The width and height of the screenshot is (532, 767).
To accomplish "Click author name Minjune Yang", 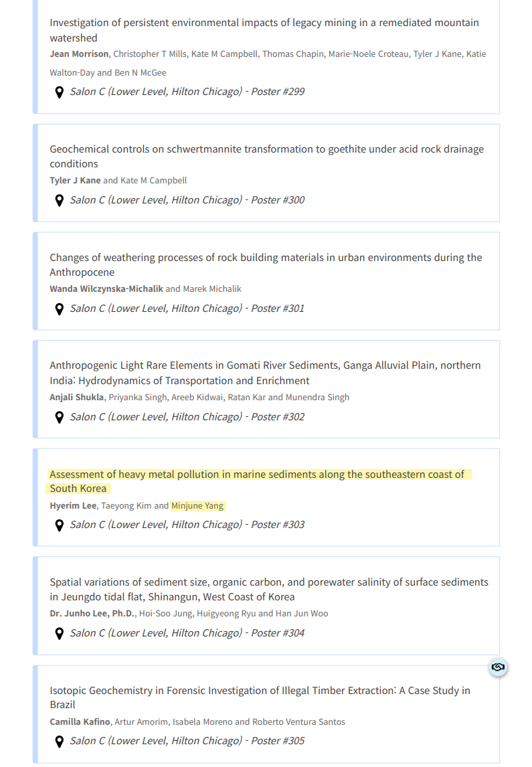I will (197, 506).
